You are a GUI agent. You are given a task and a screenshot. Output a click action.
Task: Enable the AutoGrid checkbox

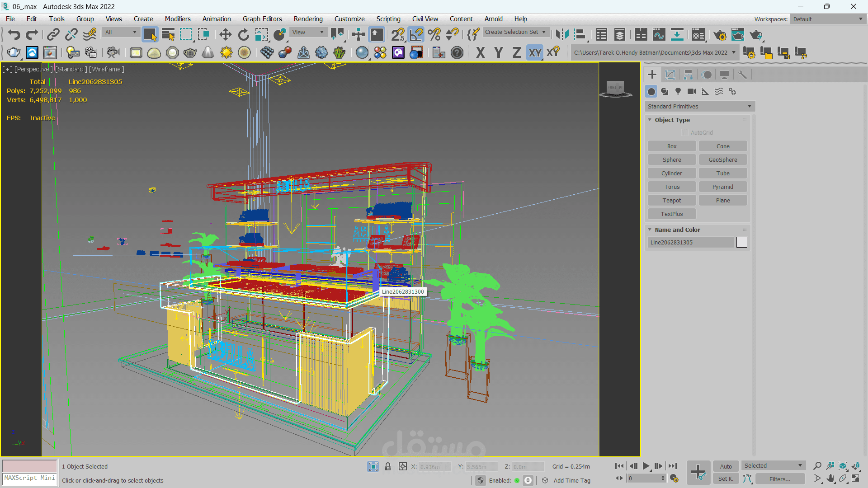[x=685, y=132]
